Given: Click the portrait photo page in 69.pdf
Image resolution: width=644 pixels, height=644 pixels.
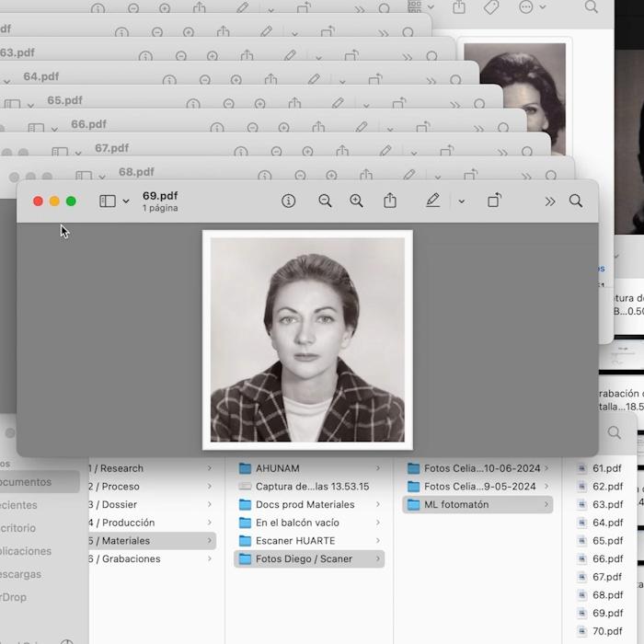Looking at the screenshot, I should (307, 339).
